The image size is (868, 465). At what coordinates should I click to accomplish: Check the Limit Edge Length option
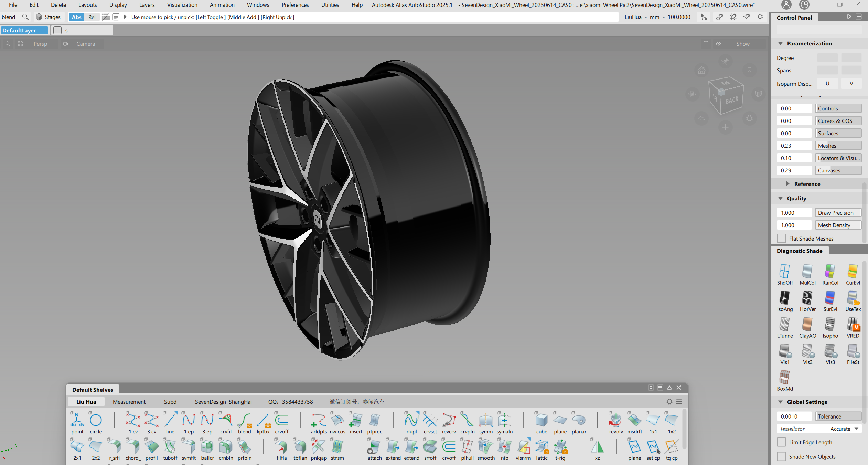click(x=781, y=442)
